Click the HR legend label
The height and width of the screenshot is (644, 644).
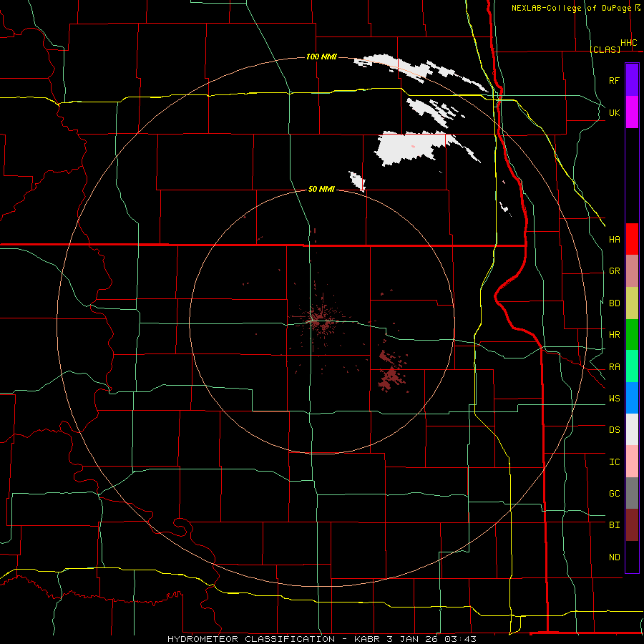pos(614,335)
